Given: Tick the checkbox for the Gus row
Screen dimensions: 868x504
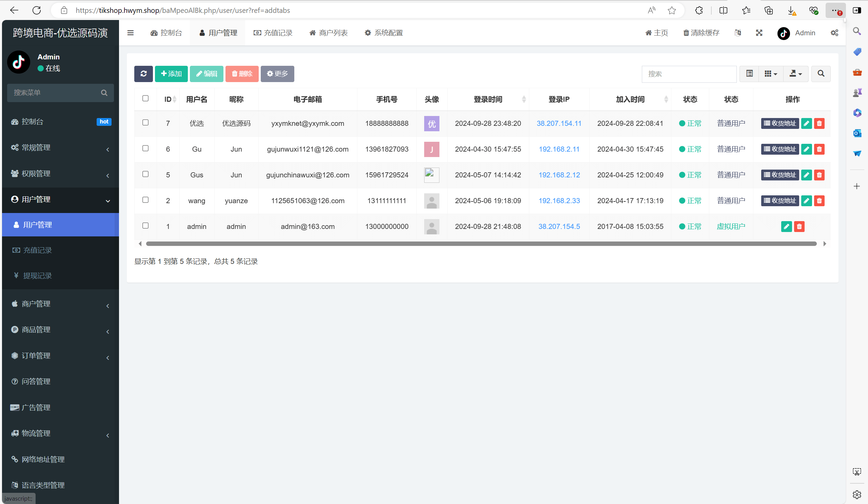Looking at the screenshot, I should [145, 174].
